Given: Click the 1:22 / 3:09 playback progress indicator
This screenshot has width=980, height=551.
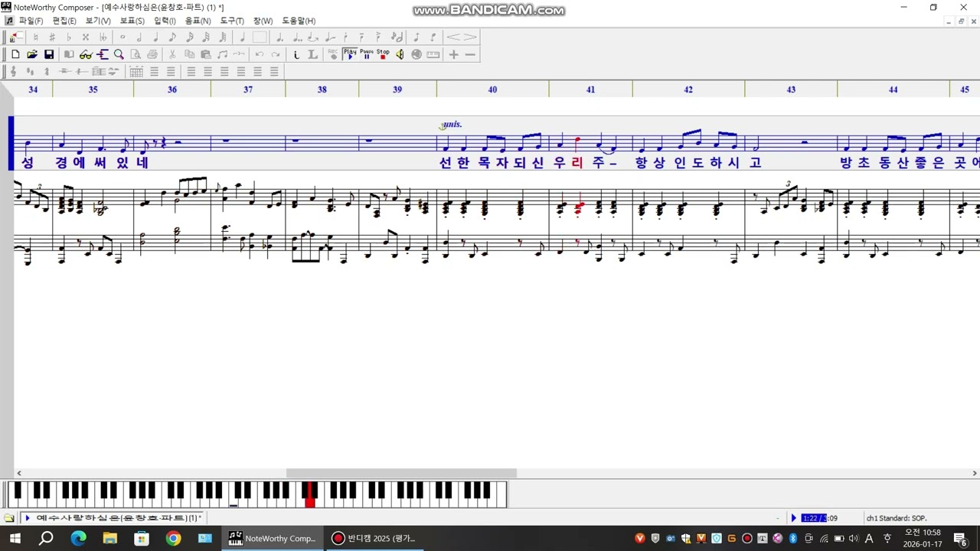Looking at the screenshot, I should pyautogui.click(x=819, y=518).
